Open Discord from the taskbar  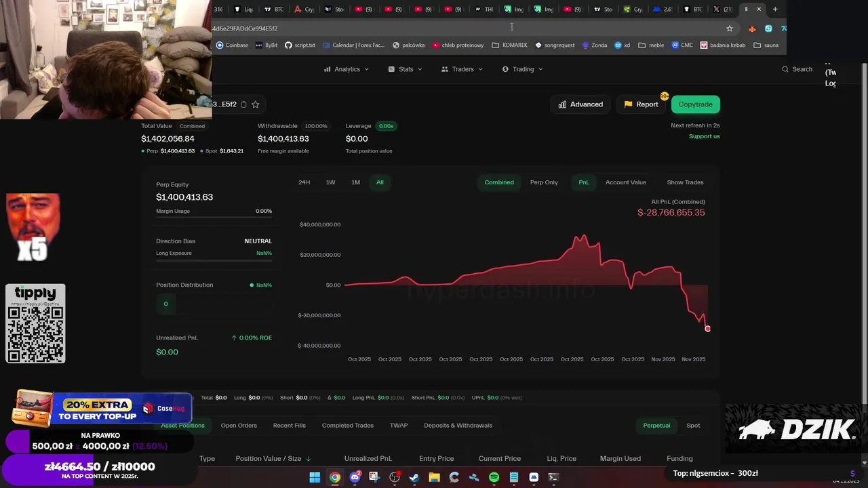point(355,477)
